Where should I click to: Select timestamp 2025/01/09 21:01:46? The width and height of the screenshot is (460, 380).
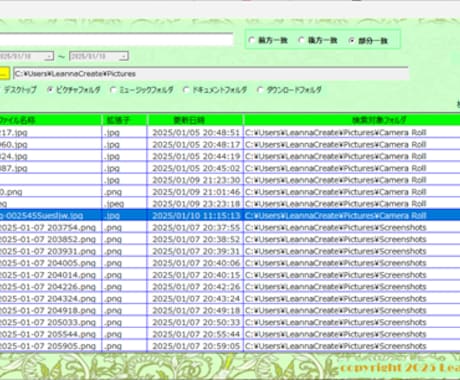pos(196,192)
